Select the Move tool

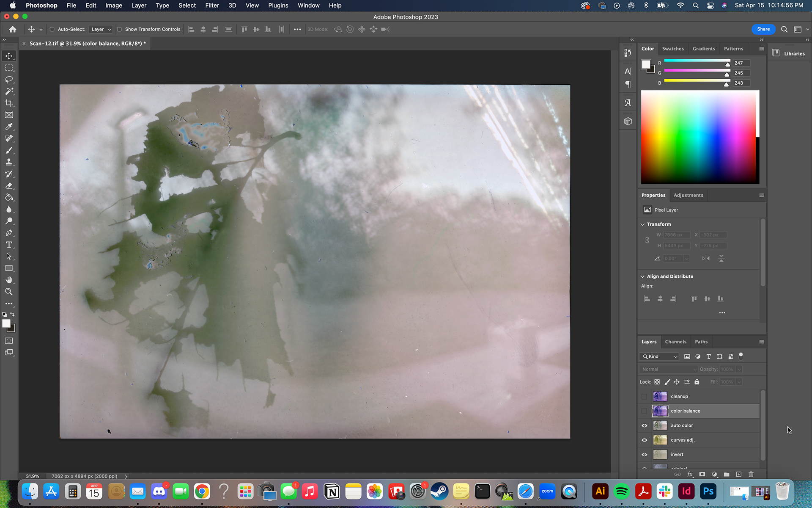click(x=9, y=55)
